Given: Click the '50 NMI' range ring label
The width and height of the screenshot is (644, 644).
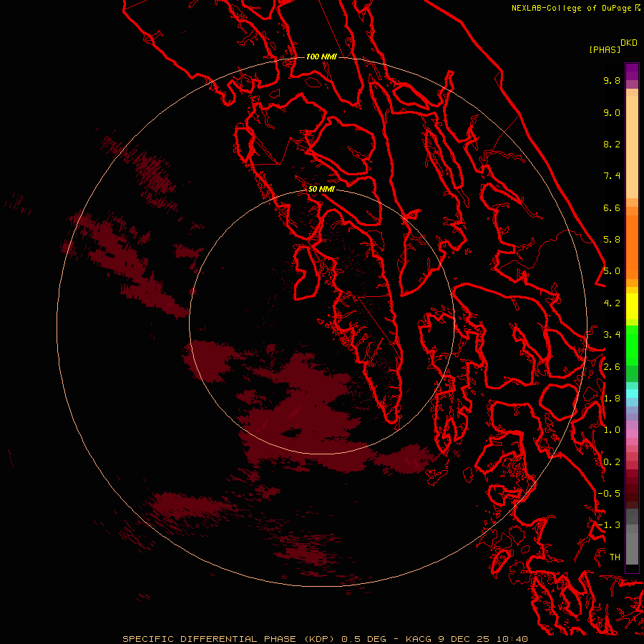Looking at the screenshot, I should pyautogui.click(x=321, y=189).
